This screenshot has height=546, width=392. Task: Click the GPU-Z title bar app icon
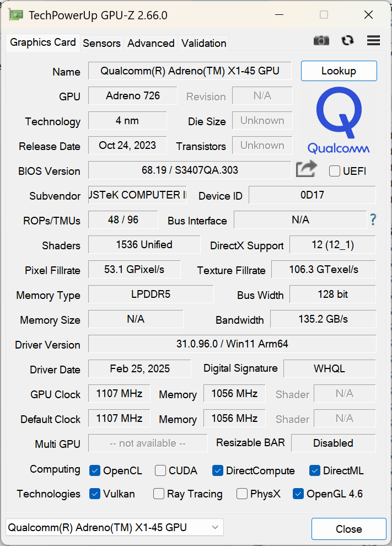(x=15, y=15)
